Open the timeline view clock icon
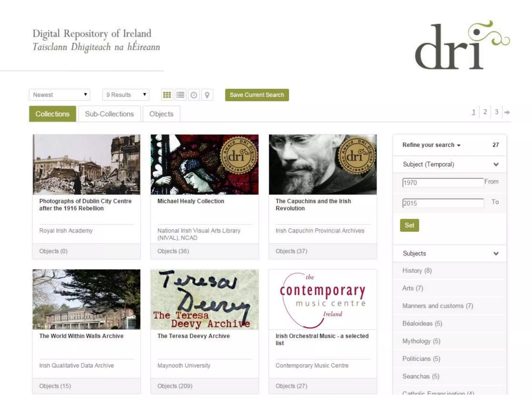The width and height of the screenshot is (532, 399). 194,95
